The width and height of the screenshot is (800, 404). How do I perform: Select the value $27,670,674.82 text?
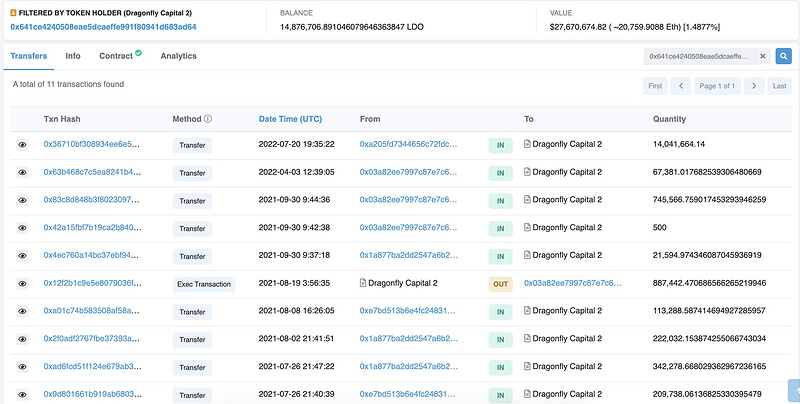[x=578, y=27]
